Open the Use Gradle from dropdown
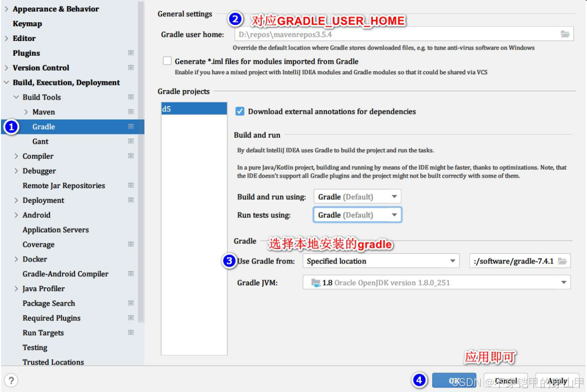 (x=381, y=261)
